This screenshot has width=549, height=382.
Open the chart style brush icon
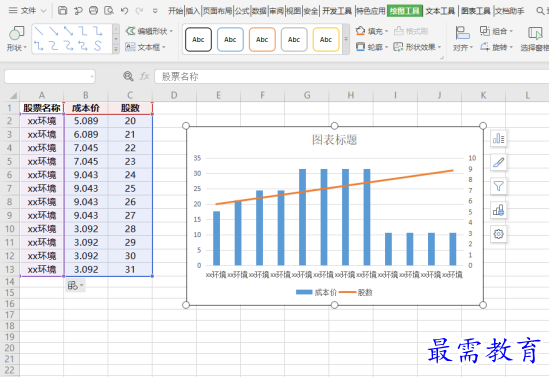498,162
